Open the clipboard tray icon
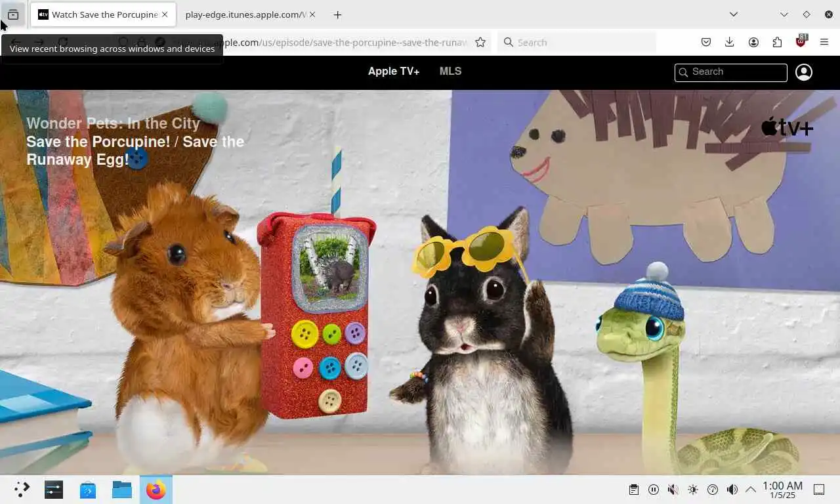This screenshot has height=504, width=840. pos(634,490)
